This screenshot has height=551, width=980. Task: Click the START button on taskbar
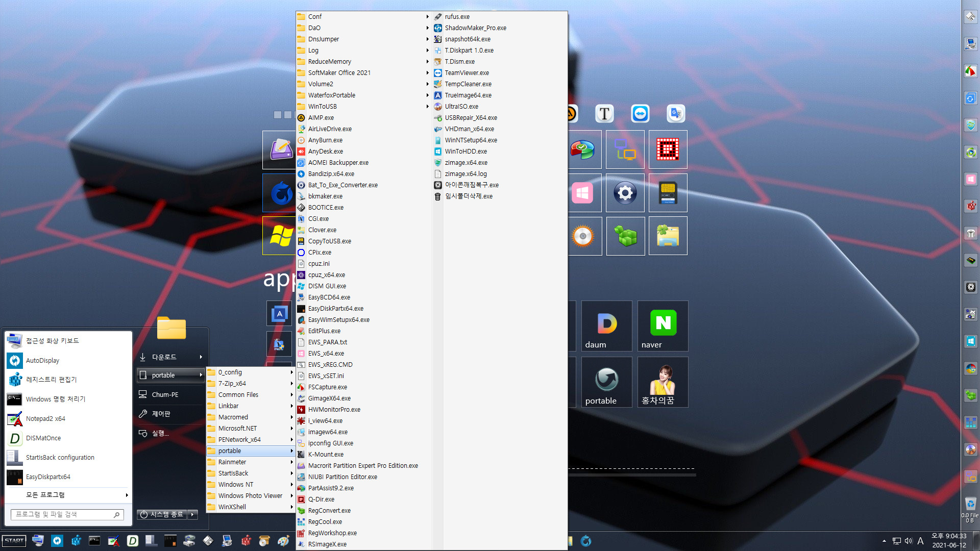(14, 540)
